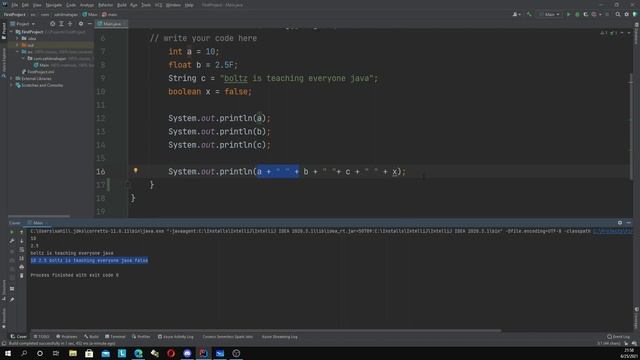Rerun the program from the Run panel
The image size is (640, 360).
tap(11, 232)
